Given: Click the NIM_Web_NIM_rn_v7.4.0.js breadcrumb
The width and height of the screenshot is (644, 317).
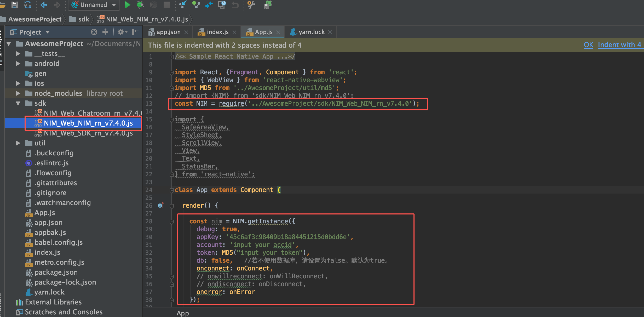Looking at the screenshot, I should pos(142,19).
